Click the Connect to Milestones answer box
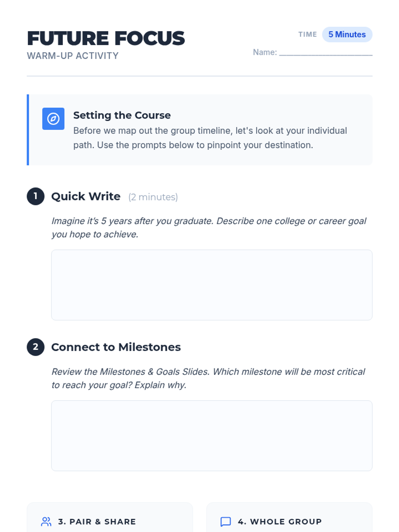 212,436
